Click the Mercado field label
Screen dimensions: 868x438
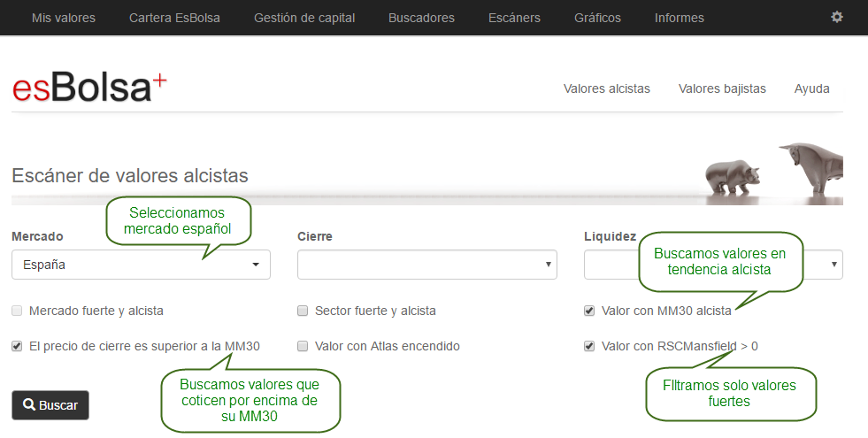[37, 236]
